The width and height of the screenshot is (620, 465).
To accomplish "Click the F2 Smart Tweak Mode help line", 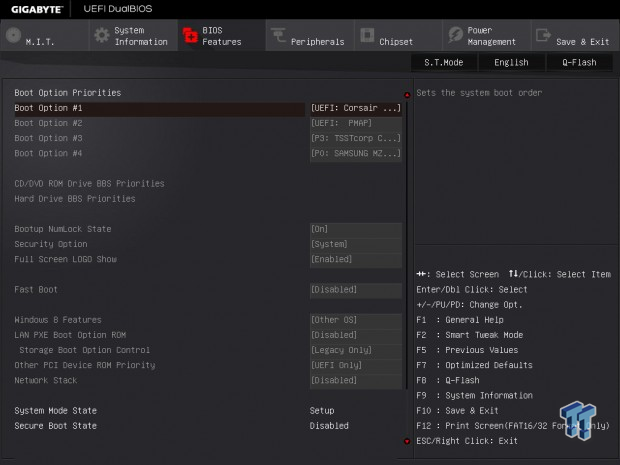I will pos(470,335).
